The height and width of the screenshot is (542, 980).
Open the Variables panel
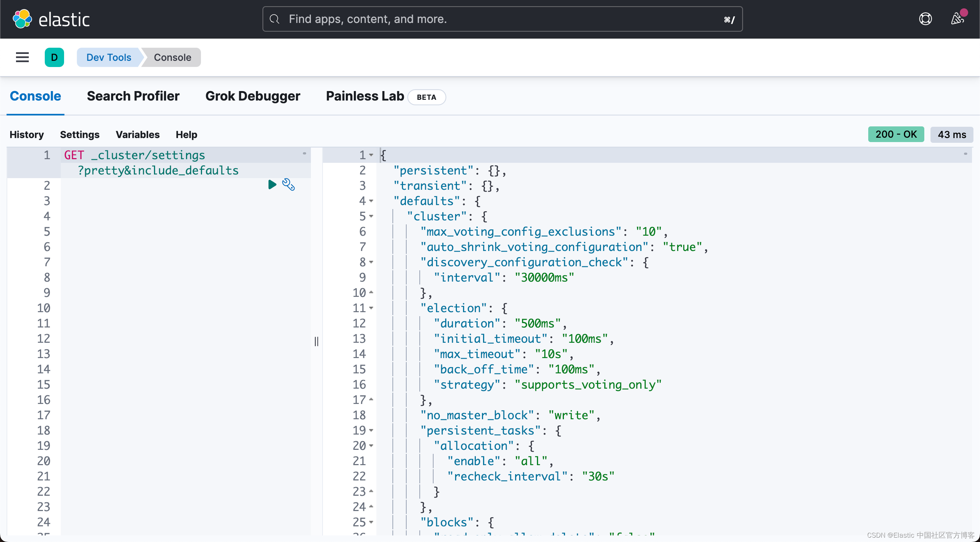point(138,134)
